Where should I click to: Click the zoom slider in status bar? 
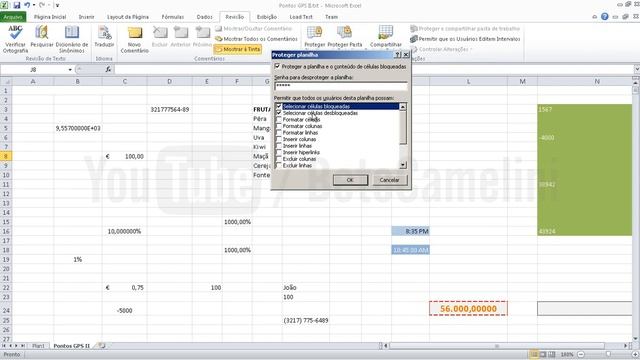point(608,354)
